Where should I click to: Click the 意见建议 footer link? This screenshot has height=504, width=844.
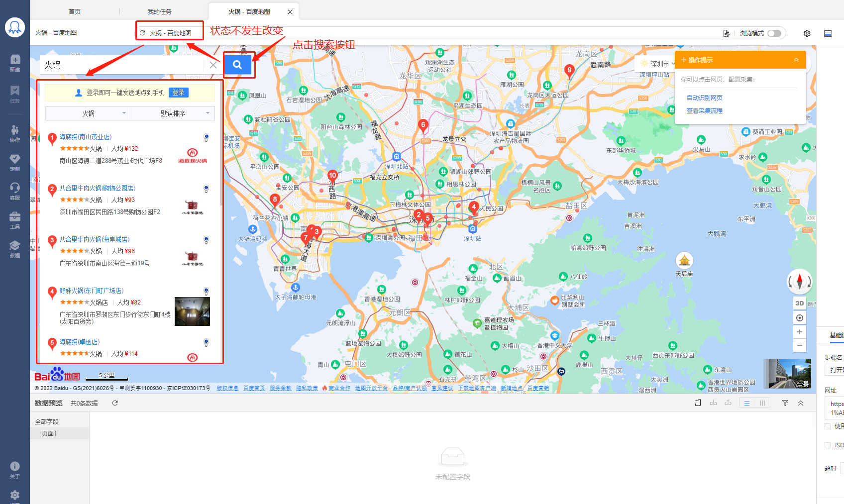[x=442, y=388]
